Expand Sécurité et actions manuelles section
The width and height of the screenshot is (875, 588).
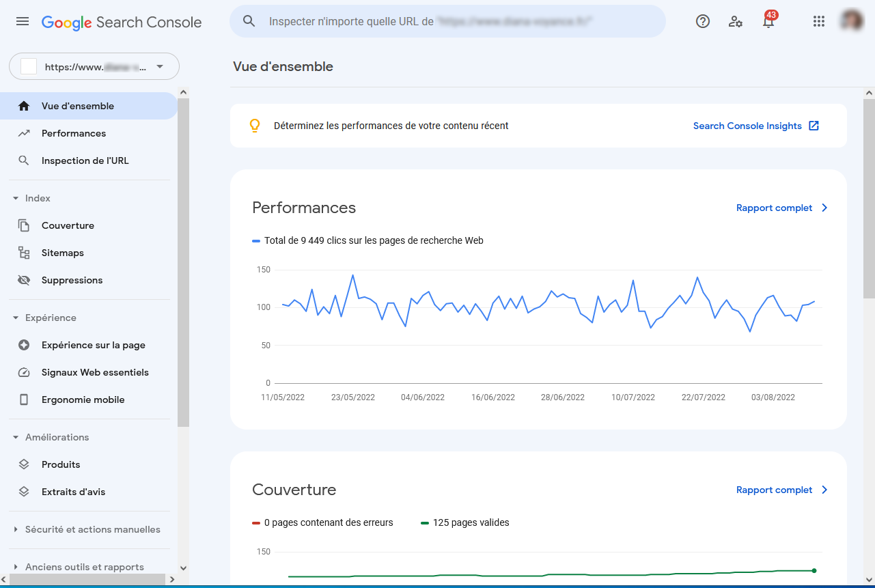[16, 529]
